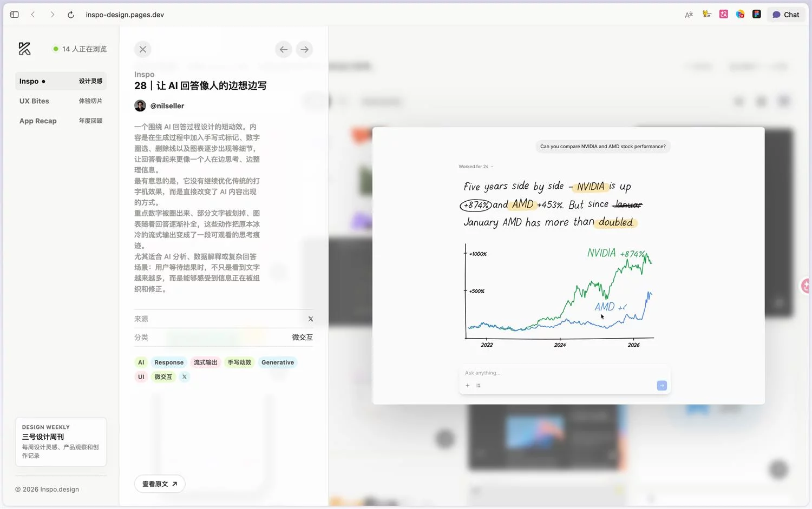This screenshot has width=812, height=509.
Task: Click the 微交互 category value
Action: tap(302, 338)
